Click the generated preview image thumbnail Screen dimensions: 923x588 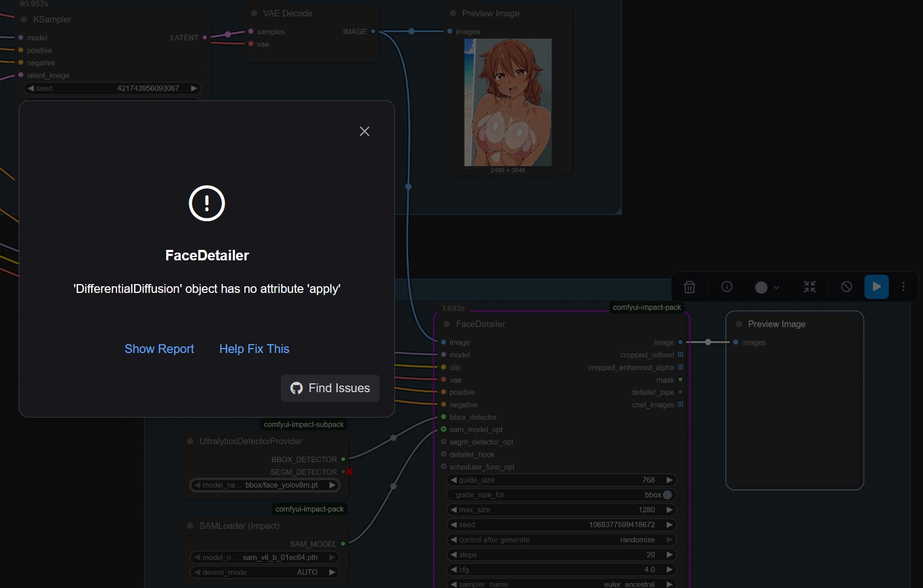click(508, 102)
